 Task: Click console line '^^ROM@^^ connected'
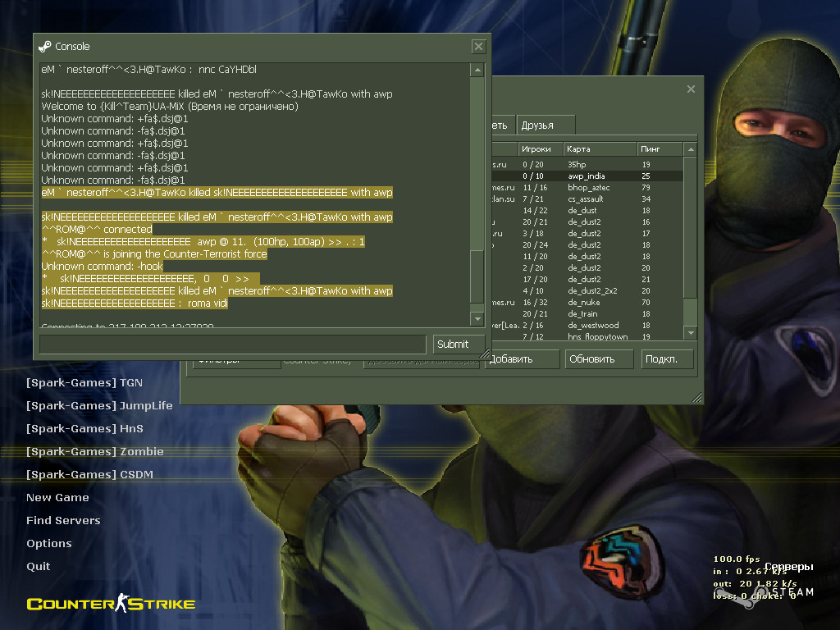point(97,230)
